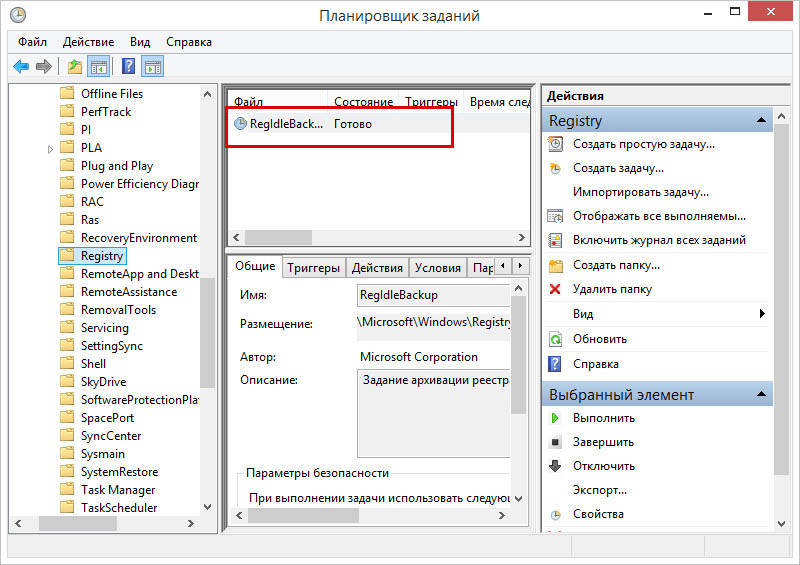The width and height of the screenshot is (800, 565).
Task: Click Экспорт action
Action: [599, 490]
